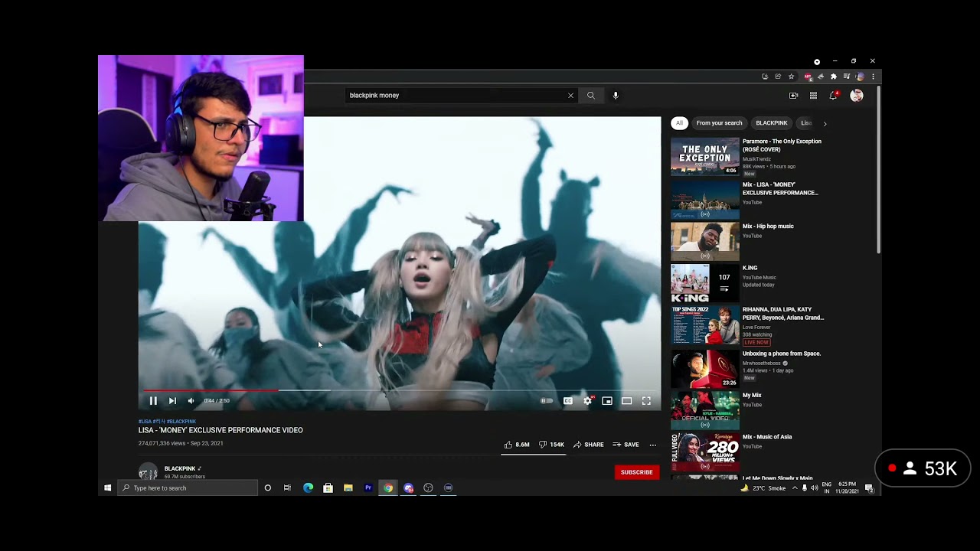Bookmark this page with star icon
This screenshot has width=980, height=551.
tap(791, 77)
